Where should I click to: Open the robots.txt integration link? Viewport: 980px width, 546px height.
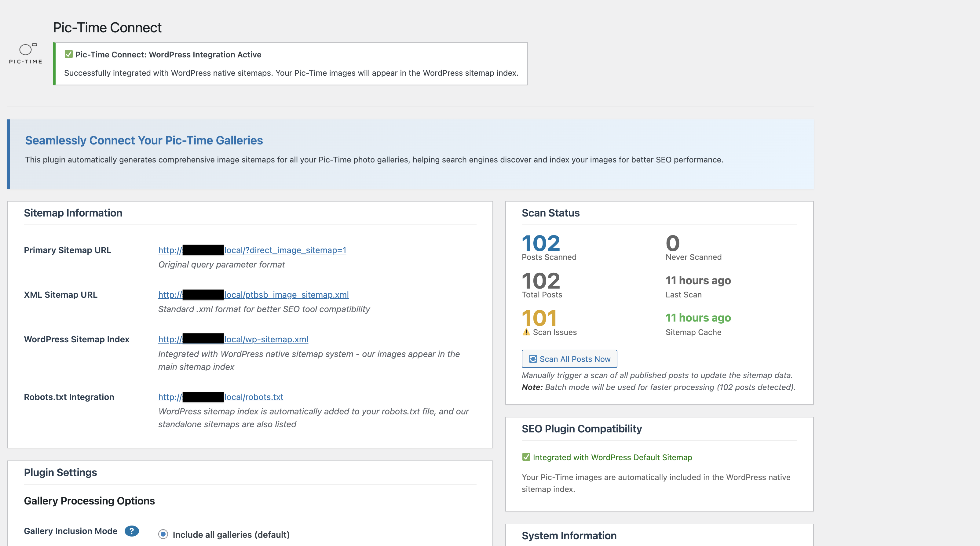coord(220,397)
